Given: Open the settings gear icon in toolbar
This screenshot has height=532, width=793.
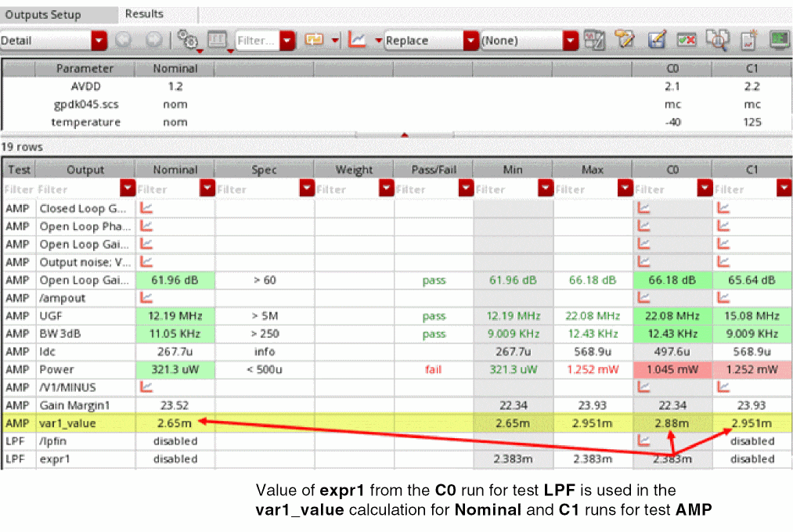Looking at the screenshot, I should [188, 39].
